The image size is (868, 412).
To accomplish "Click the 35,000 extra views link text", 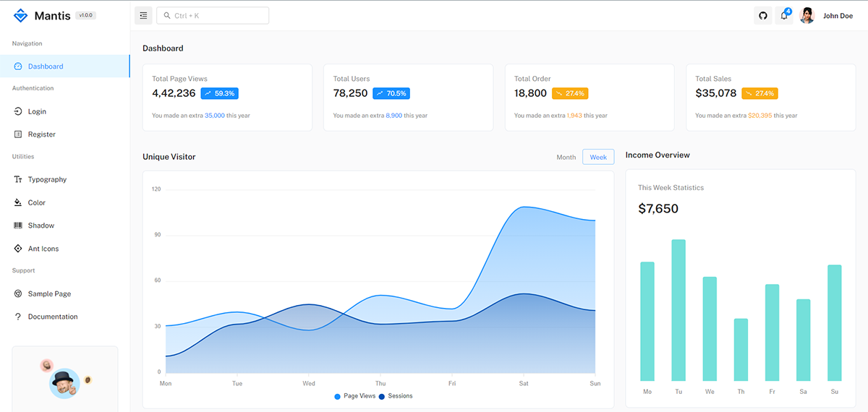I will pyautogui.click(x=214, y=116).
